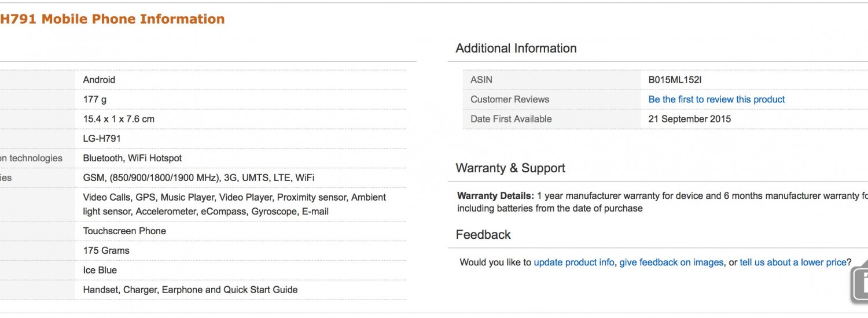Click the 'Bluetooth, WiFi Hotspot' cell

(133, 158)
